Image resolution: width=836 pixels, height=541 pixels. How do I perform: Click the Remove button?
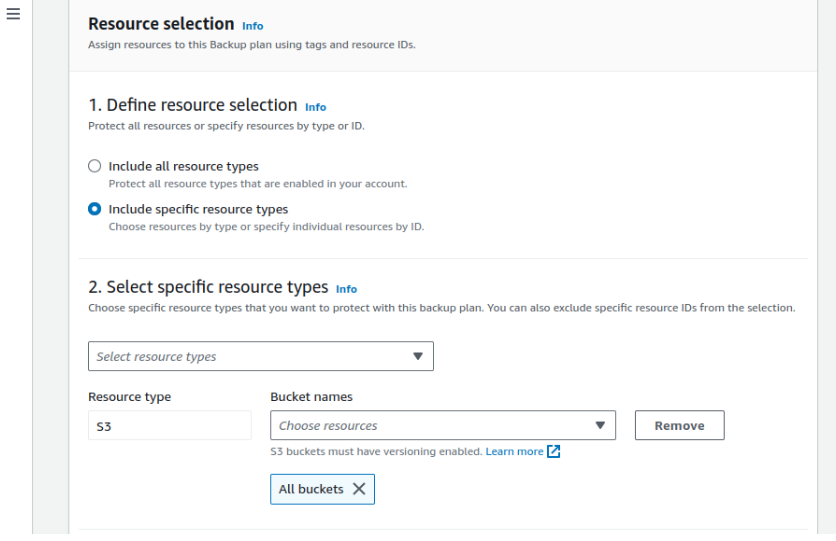coord(679,425)
